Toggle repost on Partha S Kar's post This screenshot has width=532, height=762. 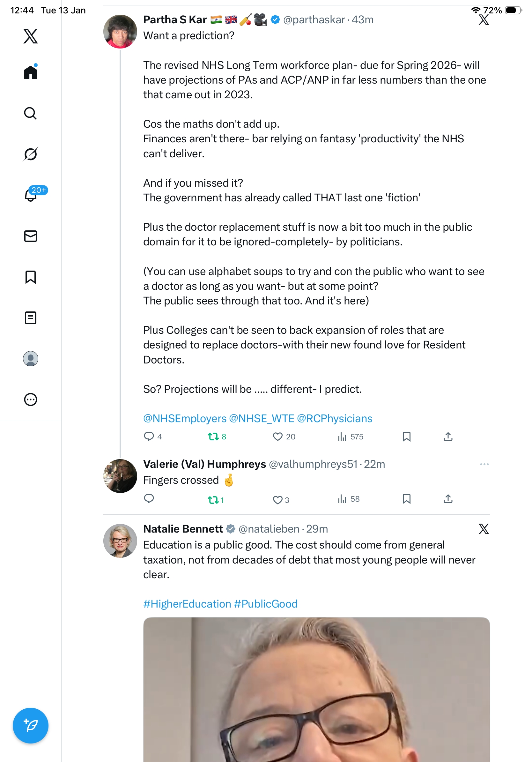click(x=213, y=437)
